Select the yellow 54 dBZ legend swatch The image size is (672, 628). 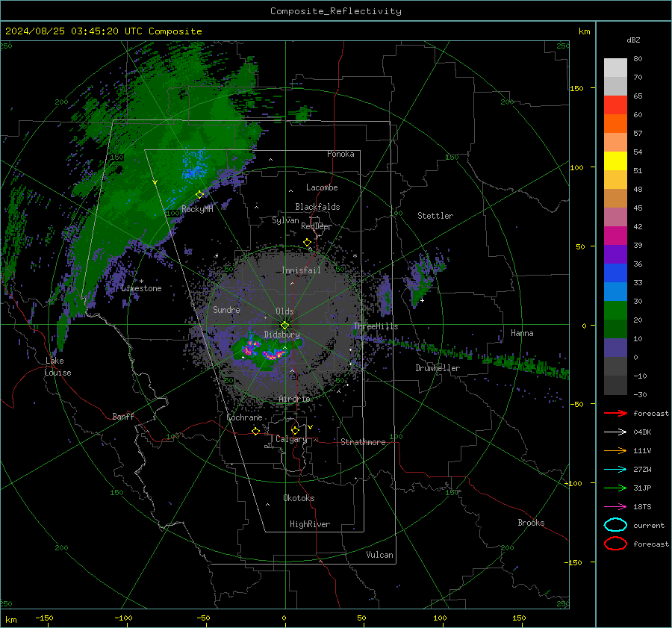615,161
